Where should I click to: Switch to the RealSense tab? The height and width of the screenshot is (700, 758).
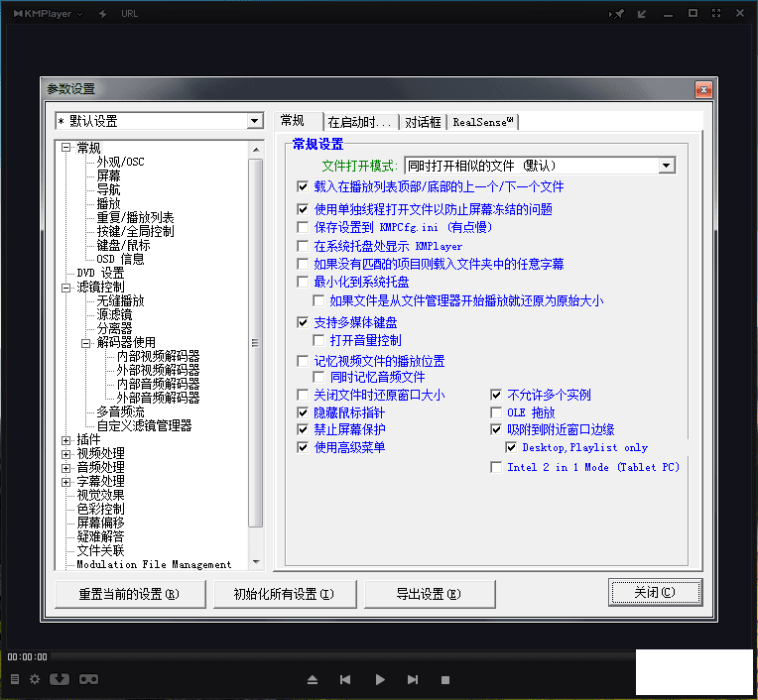pos(482,122)
